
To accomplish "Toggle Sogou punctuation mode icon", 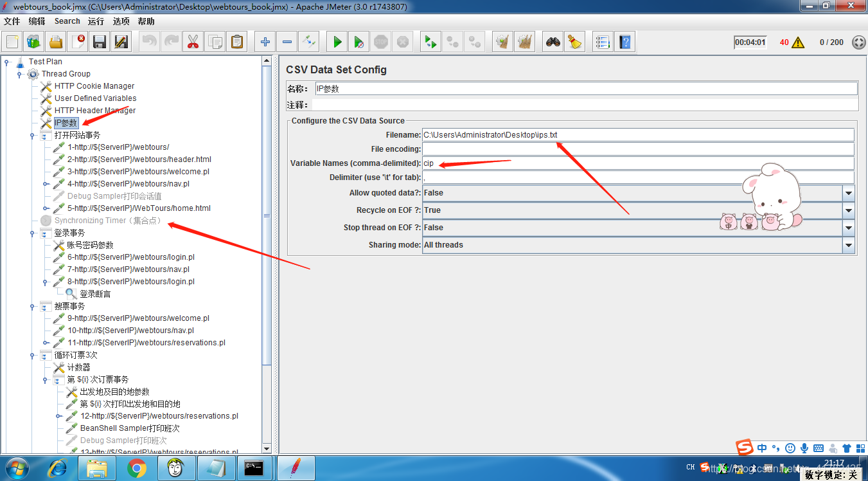I will pos(776,448).
